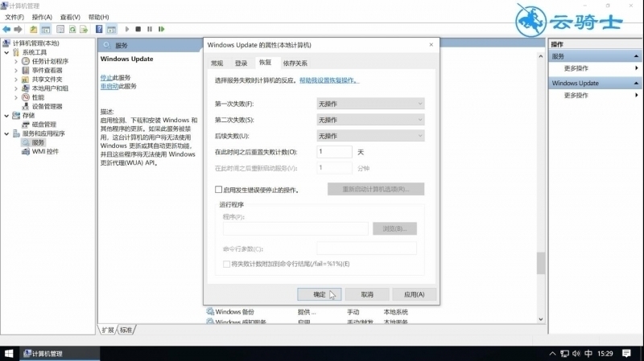Open the notification center icon
Viewport: 644px width, 361px height.
tap(626, 353)
